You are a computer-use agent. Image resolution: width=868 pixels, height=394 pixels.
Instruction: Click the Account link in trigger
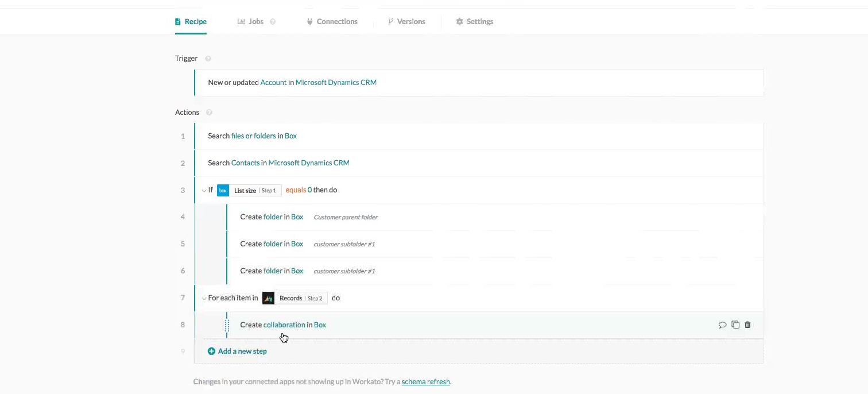(x=273, y=83)
